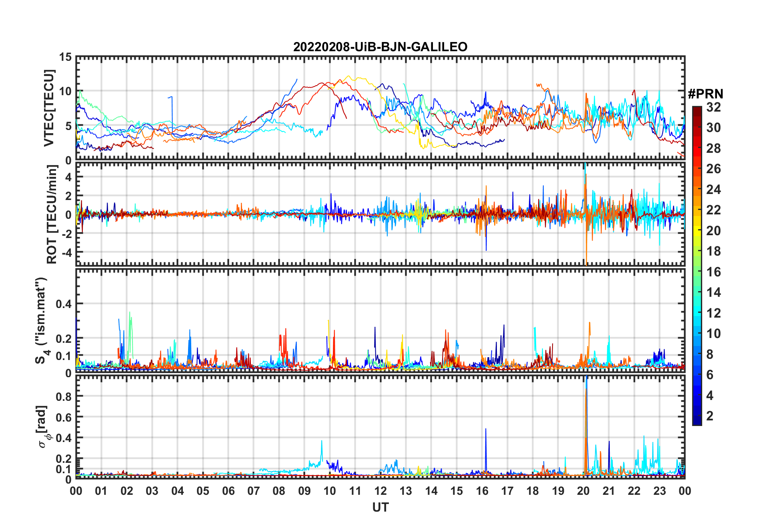761x532 pixels.
Task: Click the PRN colorbar strip
Action: click(697, 266)
